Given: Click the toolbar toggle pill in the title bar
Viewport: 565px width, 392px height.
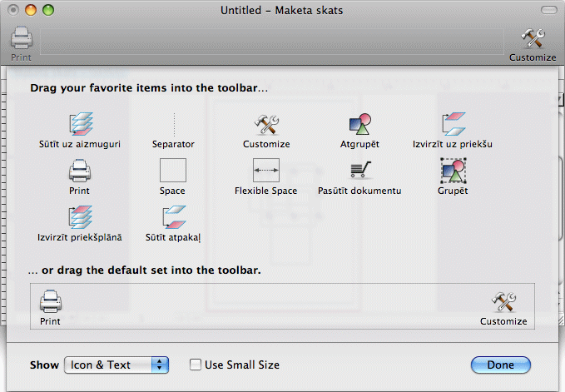Looking at the screenshot, I should (549, 10).
